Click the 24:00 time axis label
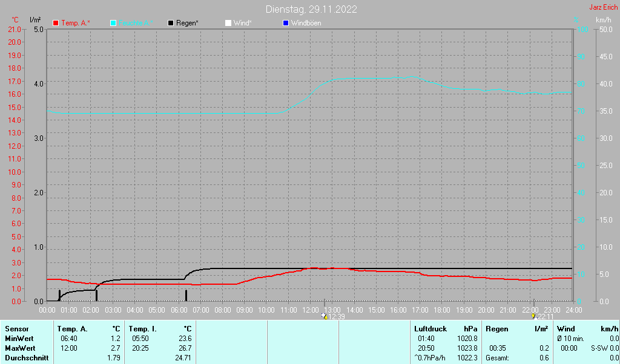The image size is (620, 364). click(x=573, y=310)
